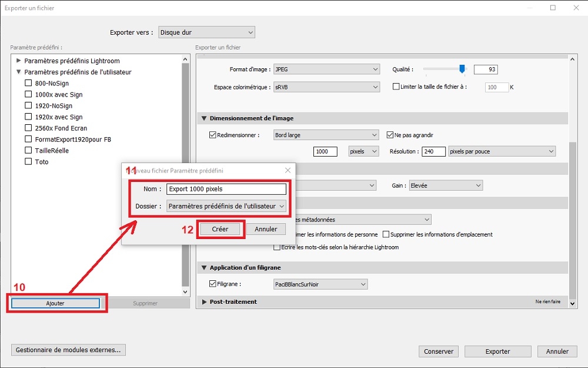Image resolution: width=588 pixels, height=368 pixels.
Task: Toggle the Ne pas agrandir checkbox
Action: (x=390, y=135)
